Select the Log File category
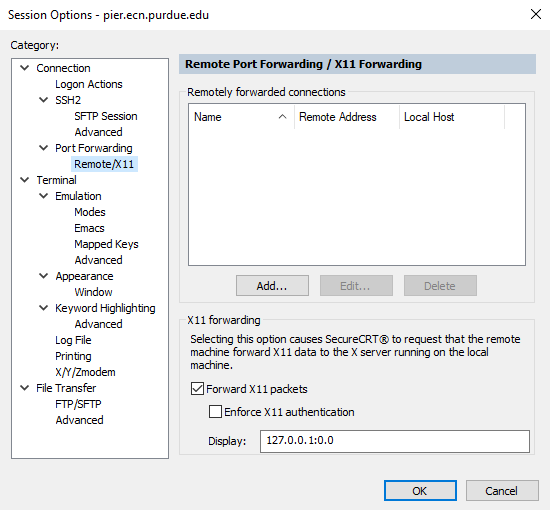550x510 pixels. [73, 340]
